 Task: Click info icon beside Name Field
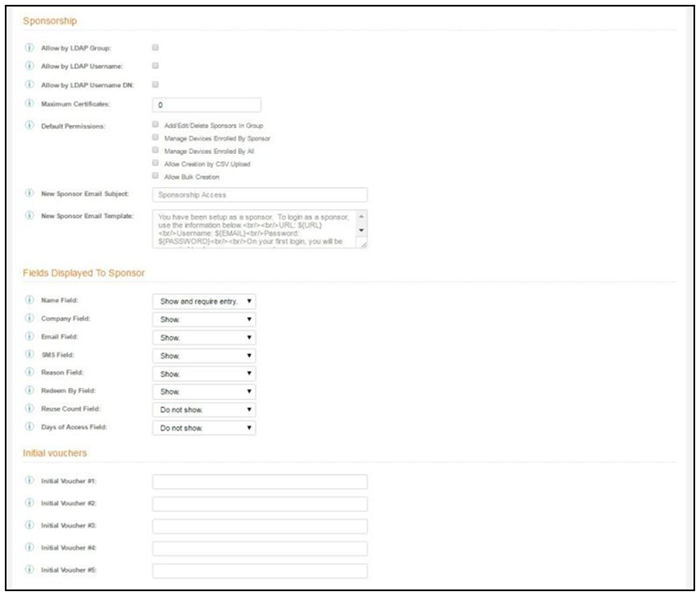point(29,300)
